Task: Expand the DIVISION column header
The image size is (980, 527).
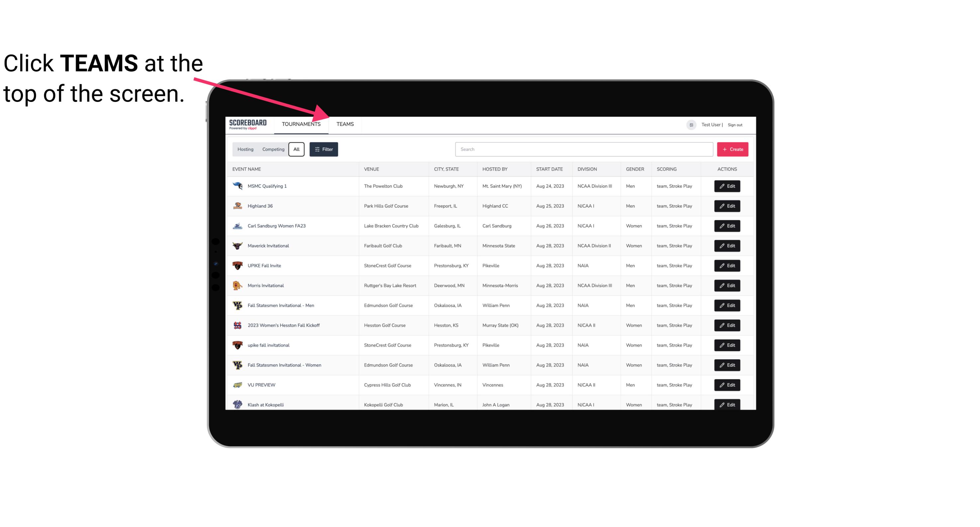Action: point(588,169)
